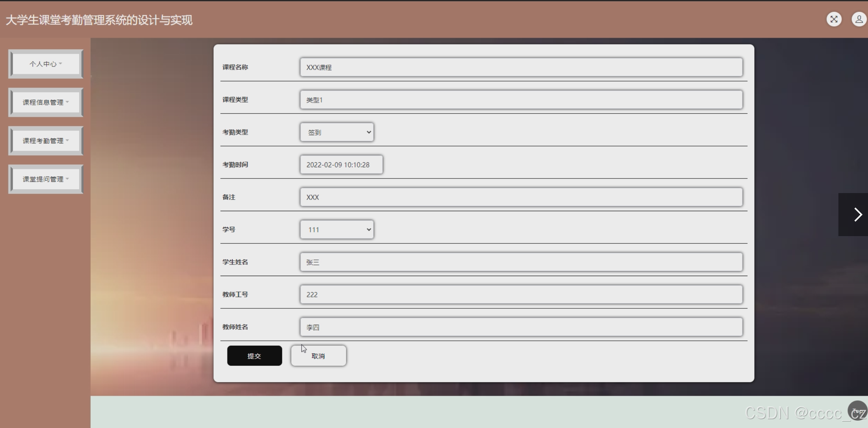This screenshot has width=868, height=428.
Task: Click the fullscreen expand icon in header
Action: click(x=834, y=19)
